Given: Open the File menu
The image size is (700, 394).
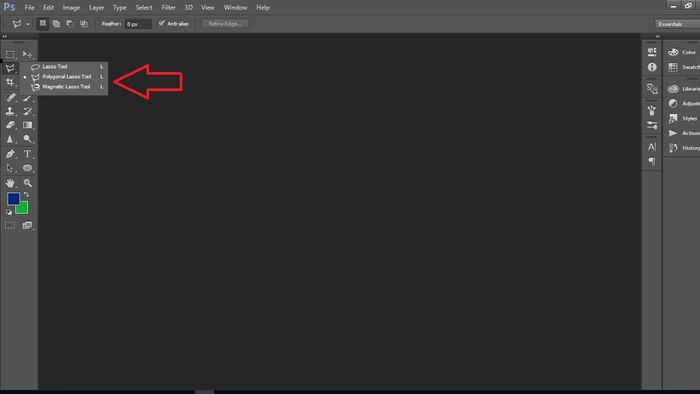Looking at the screenshot, I should tap(29, 8).
